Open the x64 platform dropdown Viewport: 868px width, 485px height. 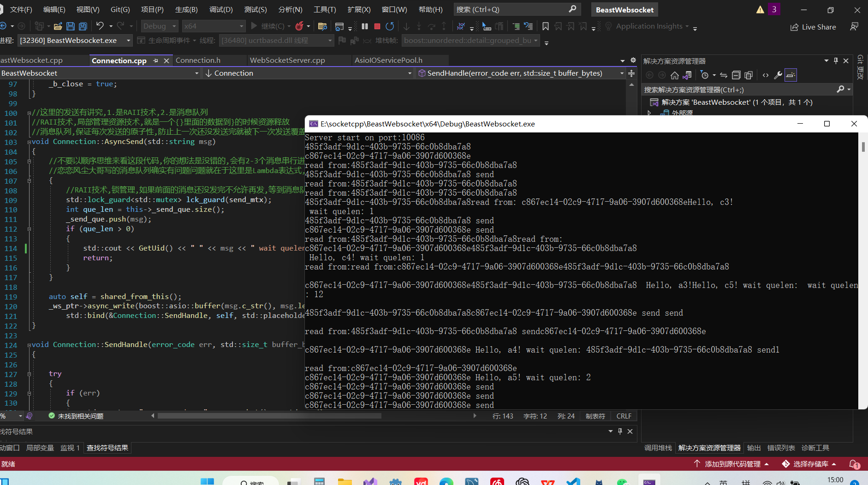(213, 26)
